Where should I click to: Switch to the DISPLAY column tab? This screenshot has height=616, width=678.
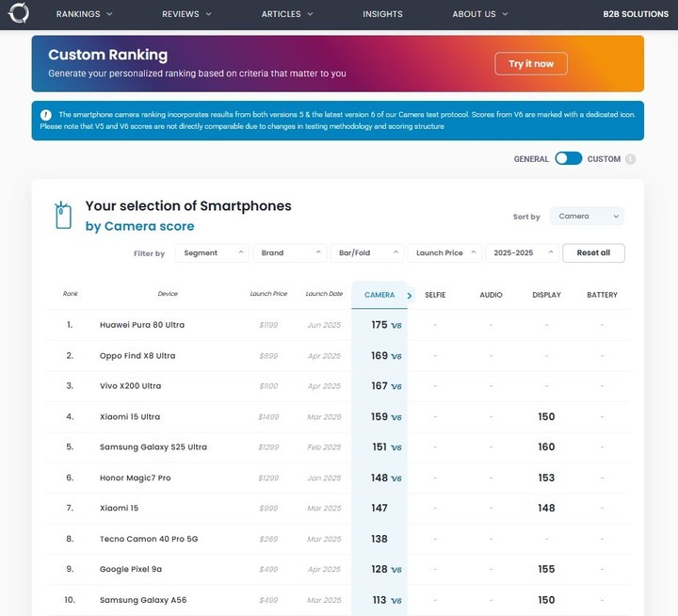546,295
